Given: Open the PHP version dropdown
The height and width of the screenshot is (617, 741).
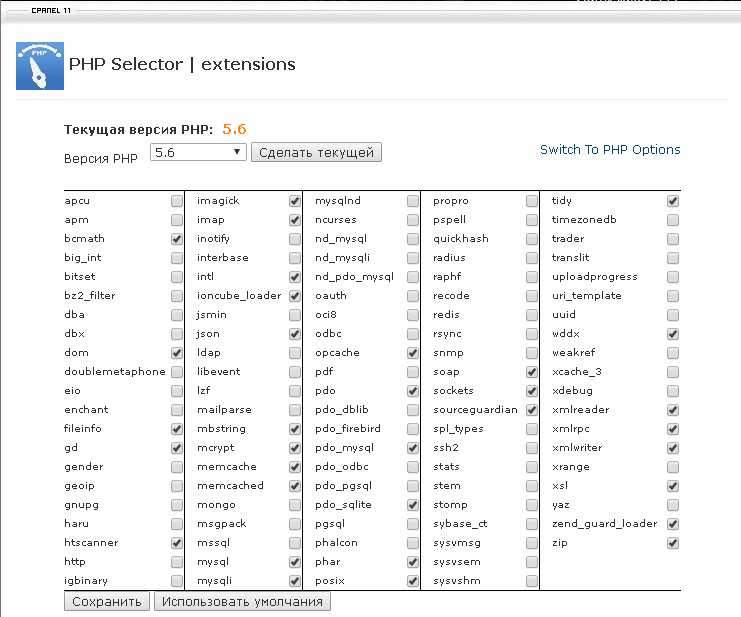Looking at the screenshot, I should 198,152.
